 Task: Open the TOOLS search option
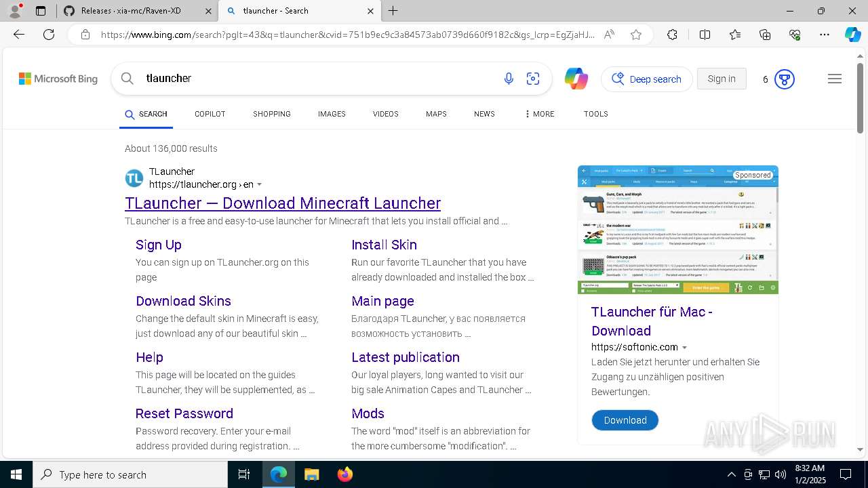tap(596, 114)
